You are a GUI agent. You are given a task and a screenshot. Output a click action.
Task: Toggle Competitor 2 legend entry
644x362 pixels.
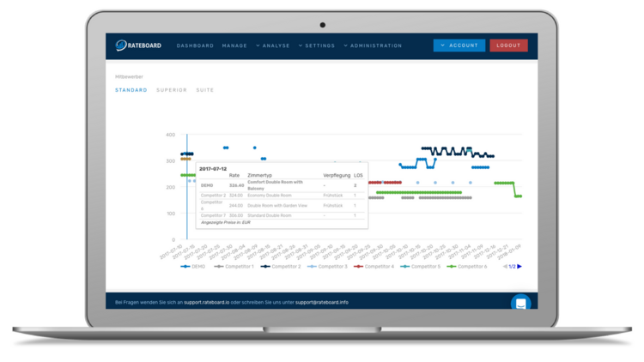click(281, 267)
